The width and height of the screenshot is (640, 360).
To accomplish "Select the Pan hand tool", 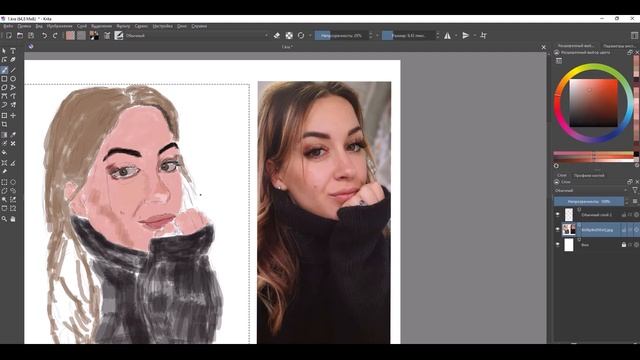I will pyautogui.click(x=13, y=219).
